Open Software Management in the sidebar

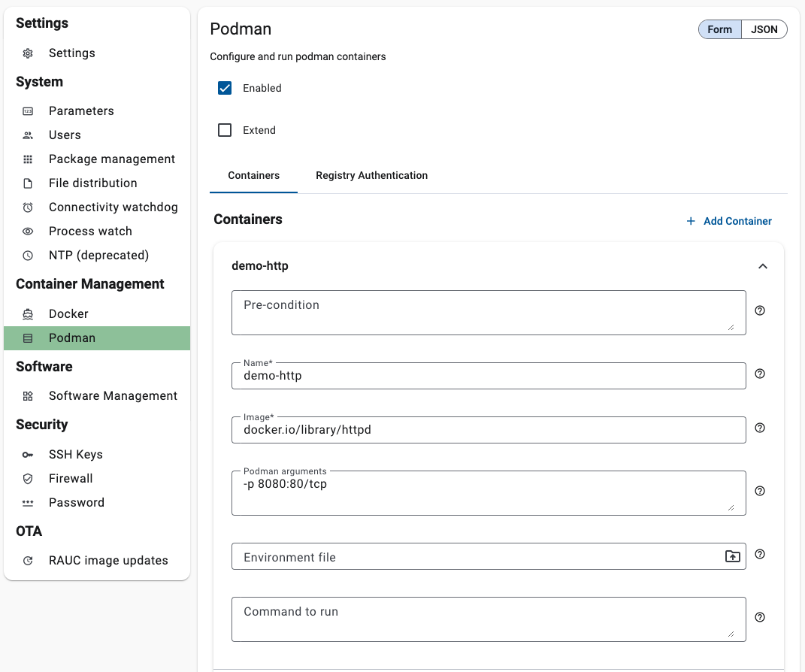coord(113,396)
